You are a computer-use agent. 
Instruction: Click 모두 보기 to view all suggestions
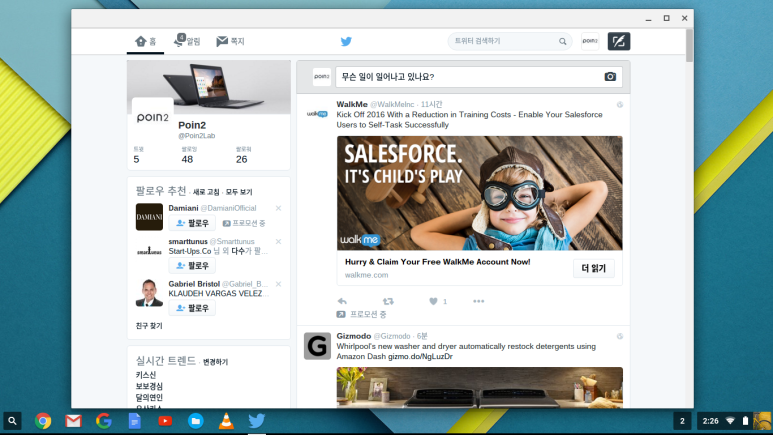pos(239,192)
